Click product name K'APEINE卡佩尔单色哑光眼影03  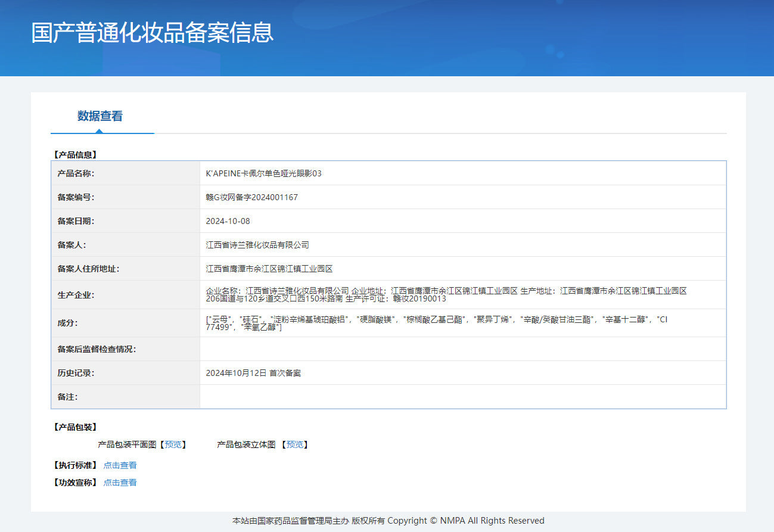point(263,173)
